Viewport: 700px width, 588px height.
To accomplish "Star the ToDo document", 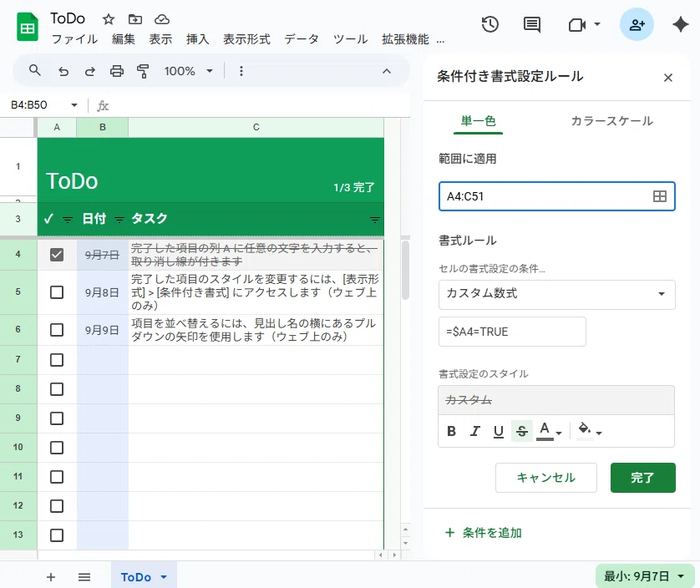I will click(x=109, y=19).
